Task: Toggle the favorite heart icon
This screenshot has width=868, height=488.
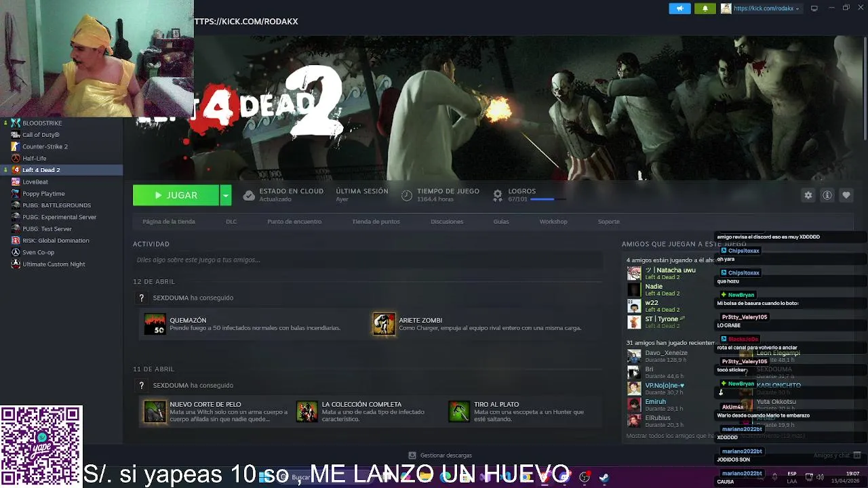Action: point(846,195)
